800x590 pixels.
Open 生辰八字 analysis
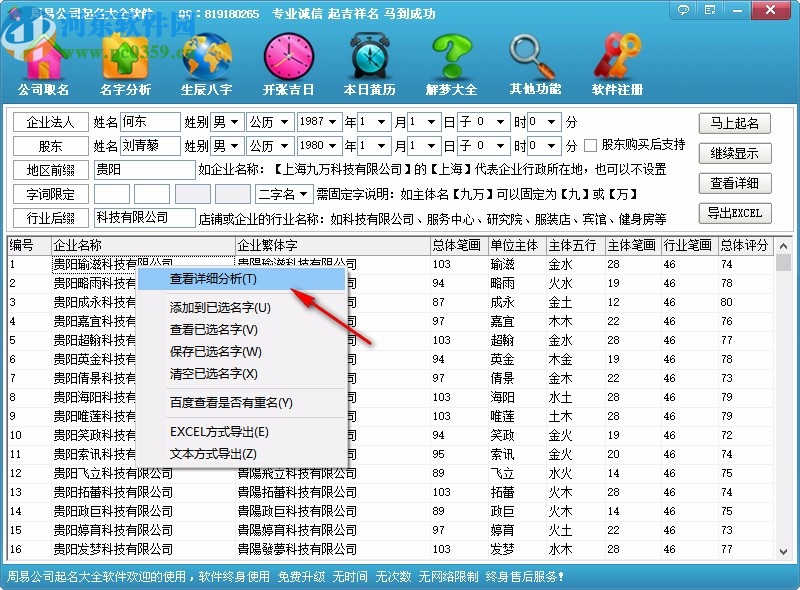(x=206, y=60)
